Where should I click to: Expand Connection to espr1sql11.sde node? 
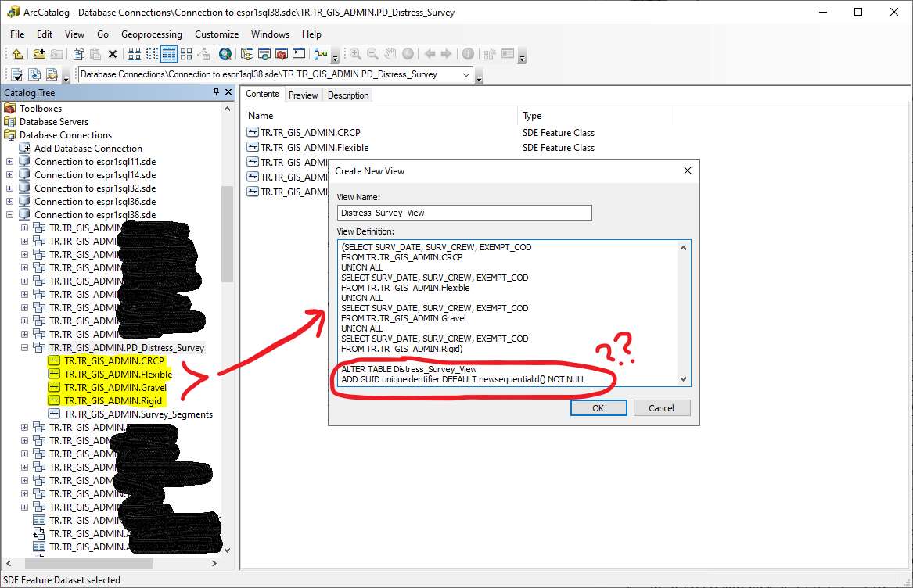9,162
